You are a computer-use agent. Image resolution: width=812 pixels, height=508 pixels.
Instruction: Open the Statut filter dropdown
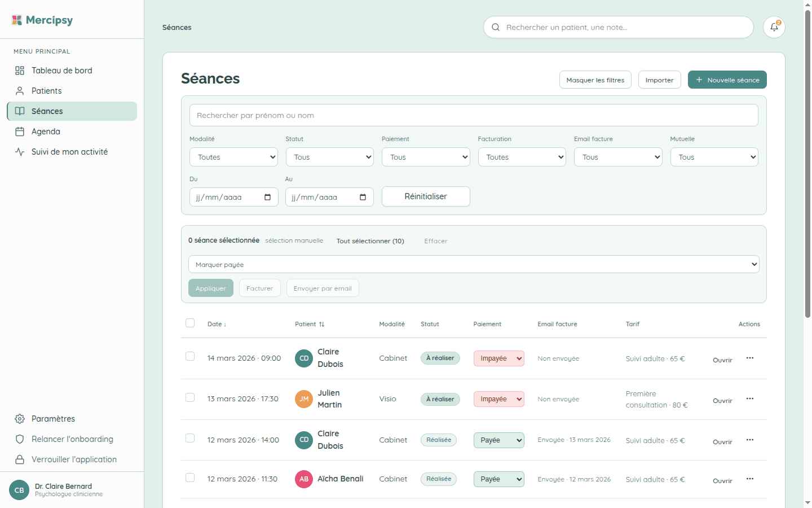pos(330,157)
